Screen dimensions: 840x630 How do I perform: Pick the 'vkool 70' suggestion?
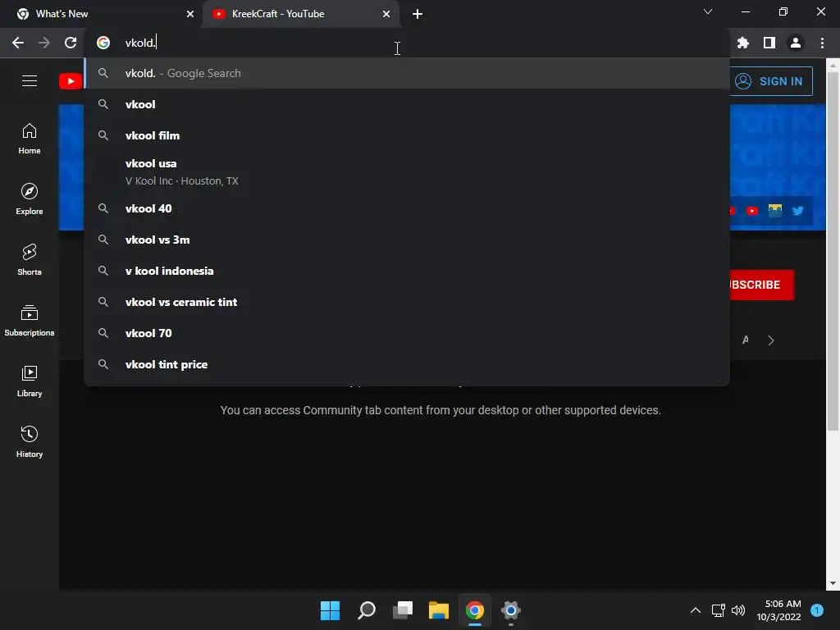click(x=407, y=333)
